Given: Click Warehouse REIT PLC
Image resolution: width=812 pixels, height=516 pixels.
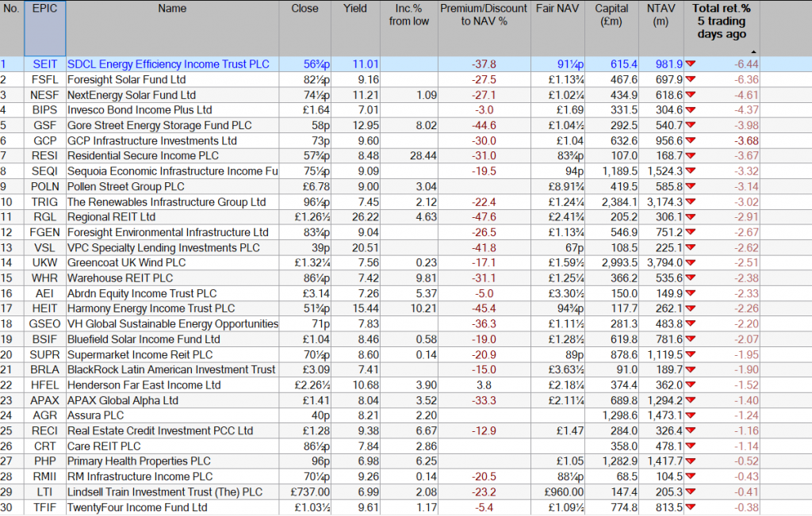Looking at the screenshot, I should click(x=121, y=278).
